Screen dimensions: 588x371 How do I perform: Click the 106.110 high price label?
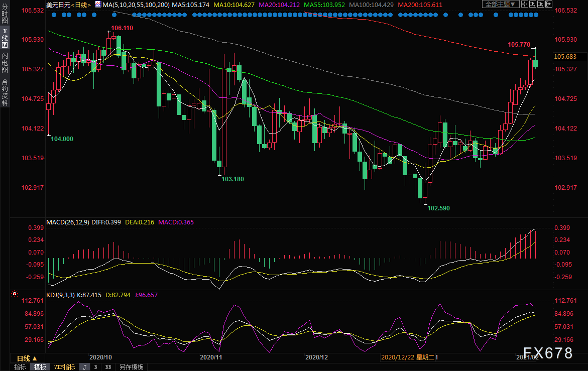(x=122, y=28)
